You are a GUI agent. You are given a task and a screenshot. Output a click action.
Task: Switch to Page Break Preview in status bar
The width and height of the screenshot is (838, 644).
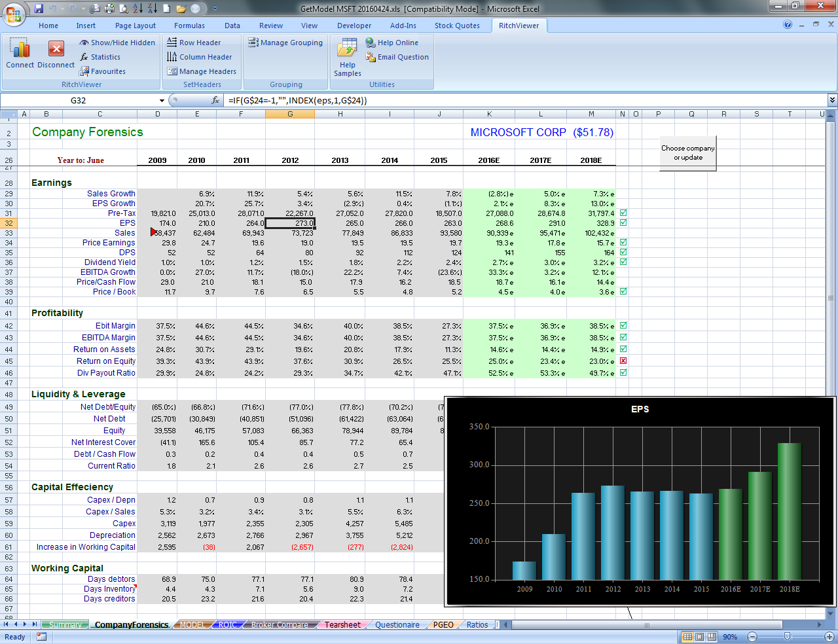click(711, 637)
